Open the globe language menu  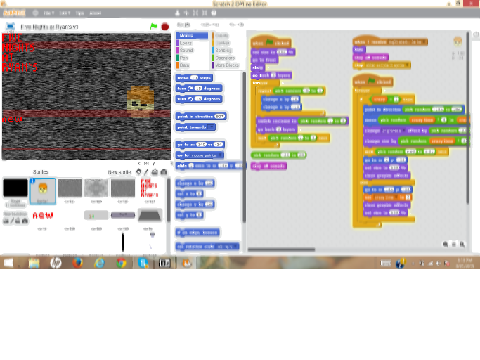(x=35, y=13)
